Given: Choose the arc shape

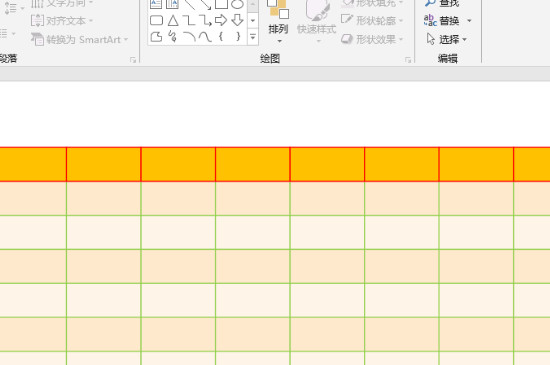Looking at the screenshot, I should tap(189, 36).
